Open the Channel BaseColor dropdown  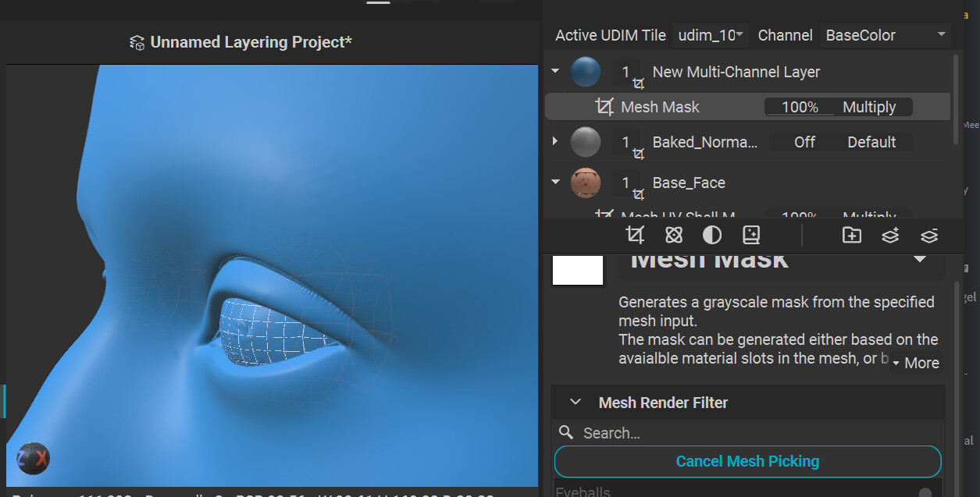[x=885, y=35]
